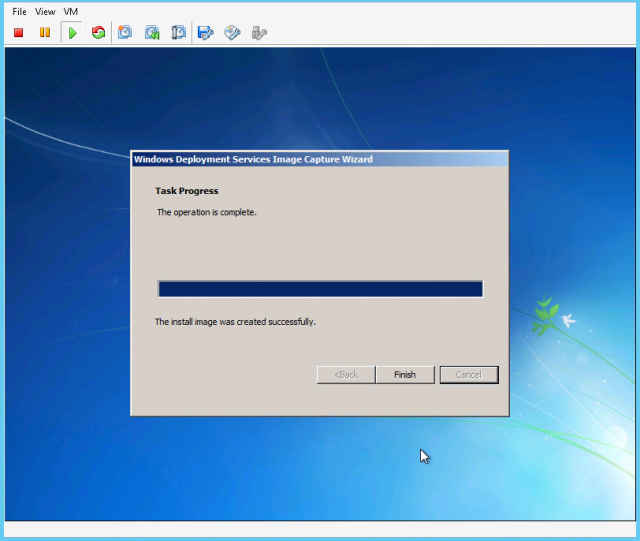640x541 pixels.
Task: Click the disabled Back button
Action: (x=346, y=375)
